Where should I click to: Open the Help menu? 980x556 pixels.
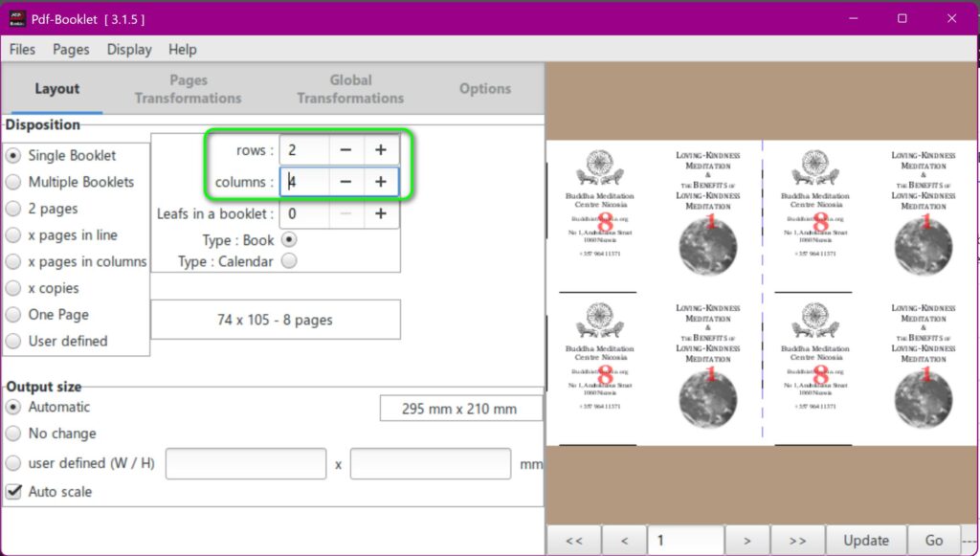click(x=183, y=50)
